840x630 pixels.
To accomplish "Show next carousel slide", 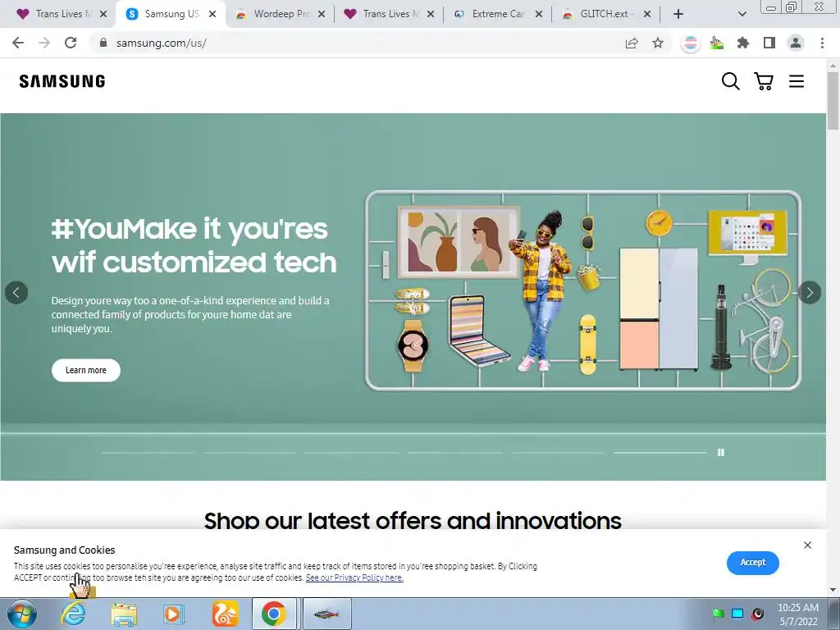I will coord(810,293).
